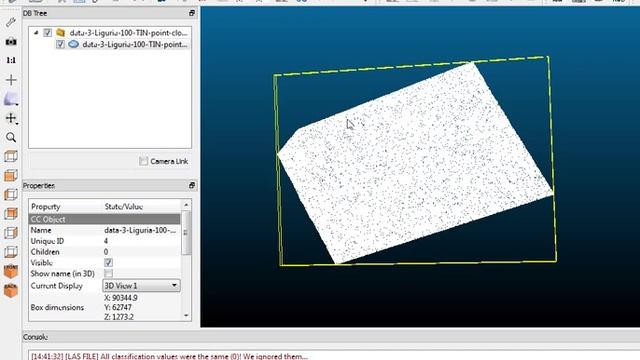This screenshot has height=360, width=640.
Task: Click the LAS FILE console message
Action: click(169, 356)
